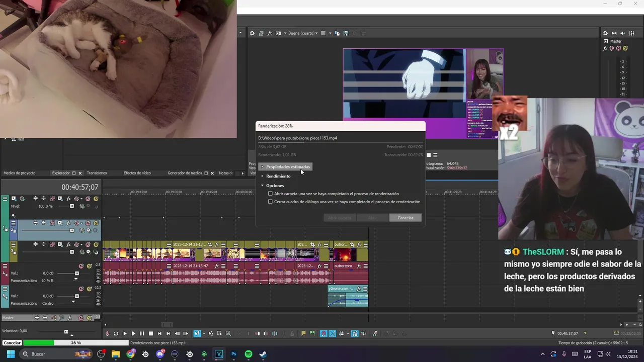Toggle loop playback in transport bar

[116, 333]
